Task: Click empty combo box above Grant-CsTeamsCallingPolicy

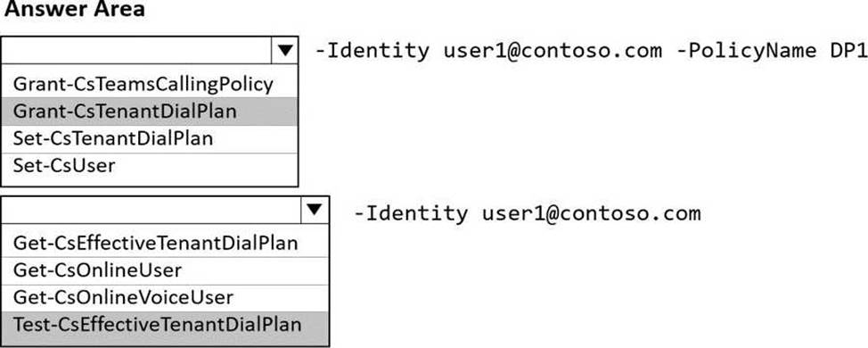Action: [136, 51]
